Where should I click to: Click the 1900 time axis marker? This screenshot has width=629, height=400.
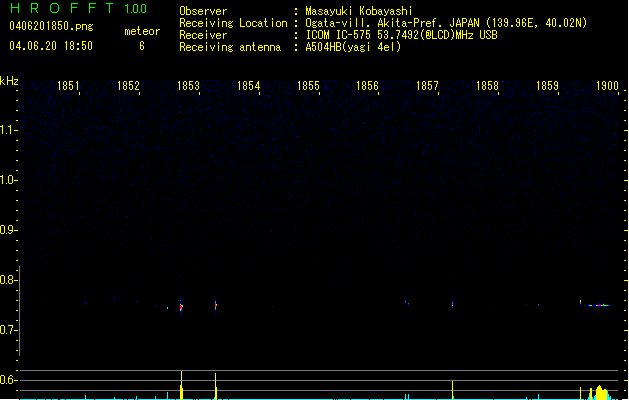coord(607,85)
